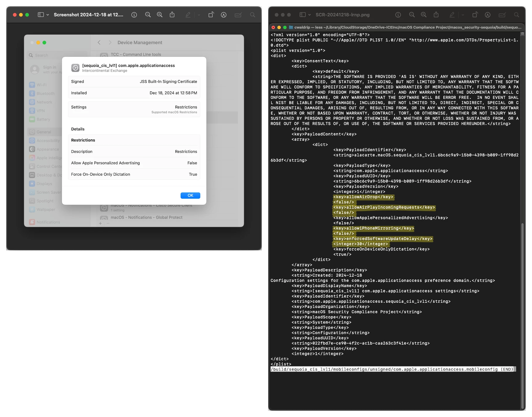Open highlight options dropdown in right Preview window
Image resolution: width=532 pixels, height=417 pixels.
(x=463, y=15)
